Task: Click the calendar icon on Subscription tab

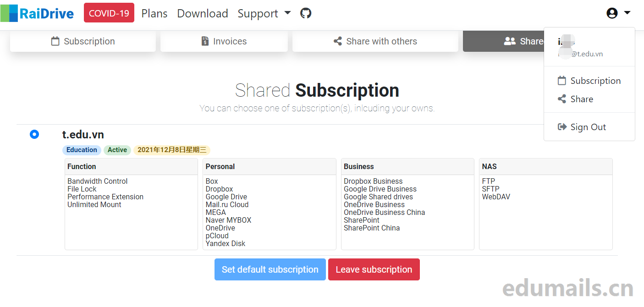Action: (55, 41)
